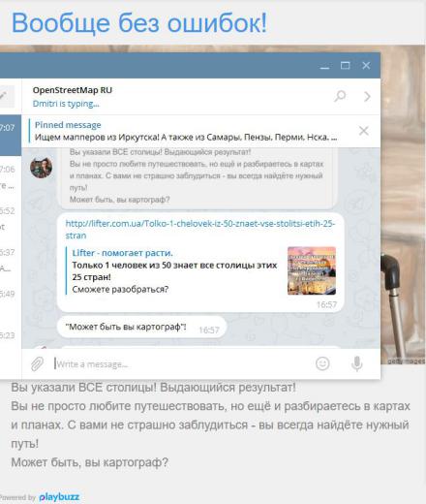Select the highlighted chat in left list

tap(11, 135)
